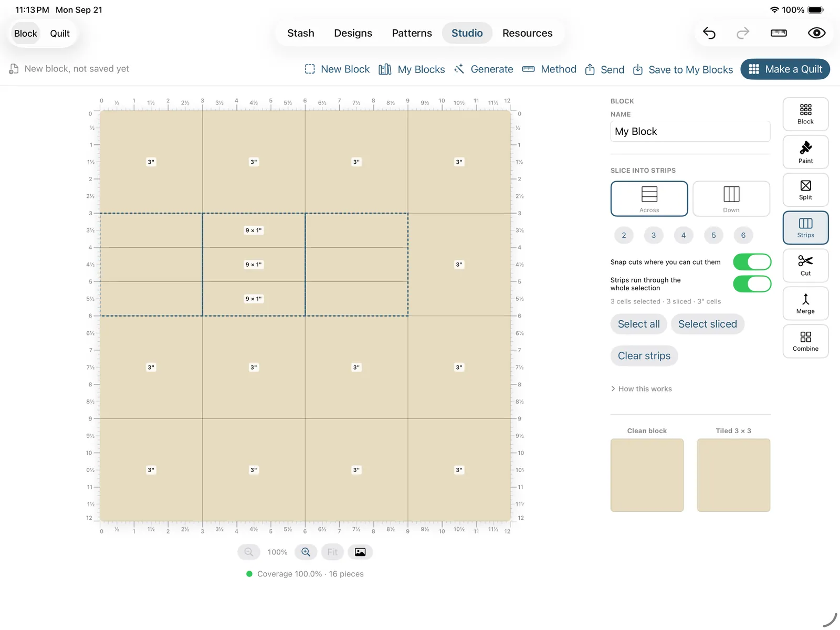840x630 pixels.
Task: Select the Paint tool
Action: tap(805, 152)
